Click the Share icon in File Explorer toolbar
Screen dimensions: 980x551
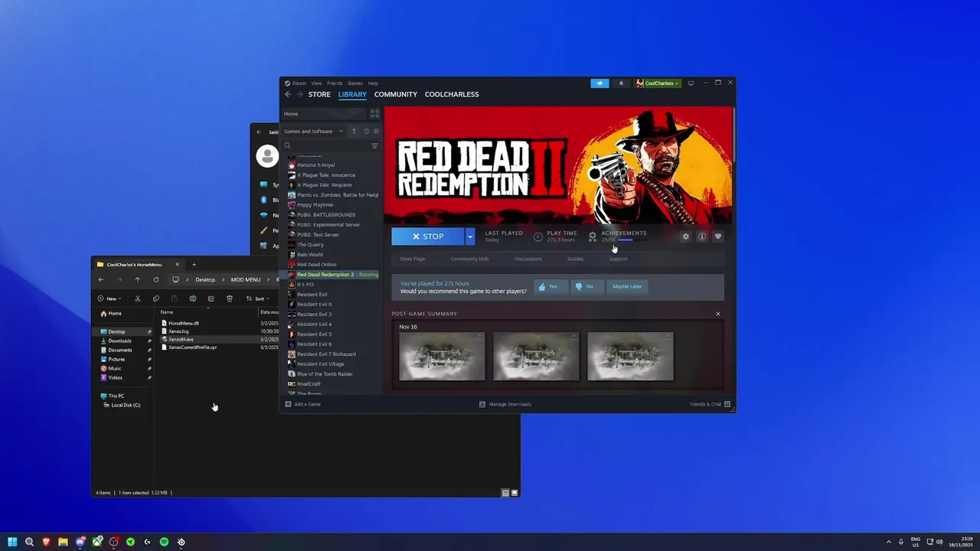211,298
